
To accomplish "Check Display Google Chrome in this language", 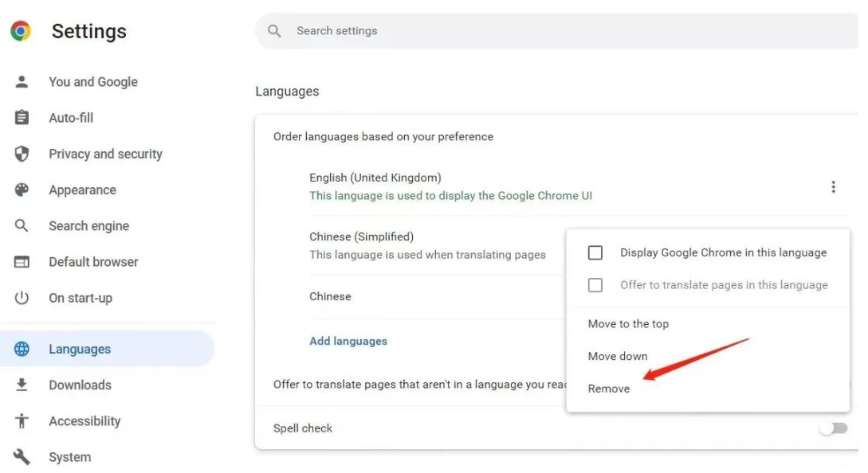I will point(594,252).
